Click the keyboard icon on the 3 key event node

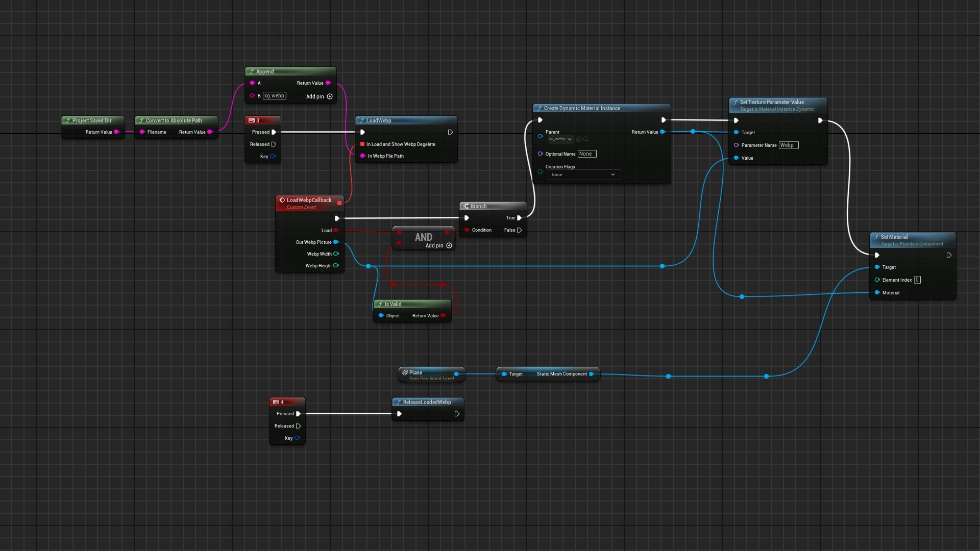tap(252, 120)
